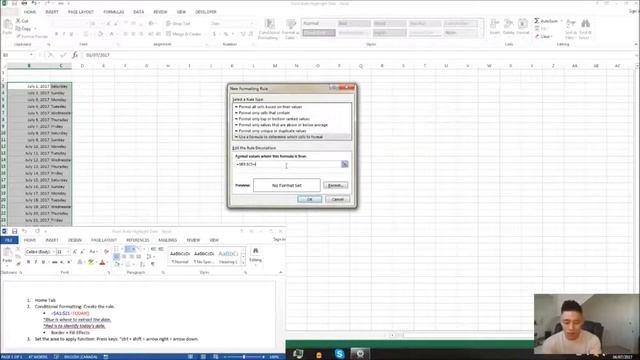Open the Excel name box dropdown
Image resolution: width=640 pixels, height=360 pixels.
[31, 55]
